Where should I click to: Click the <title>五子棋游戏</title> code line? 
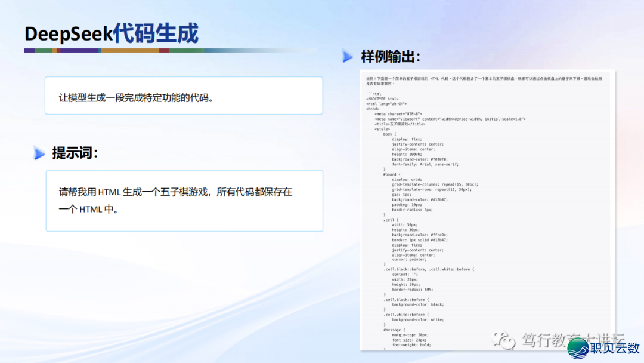[400, 124]
